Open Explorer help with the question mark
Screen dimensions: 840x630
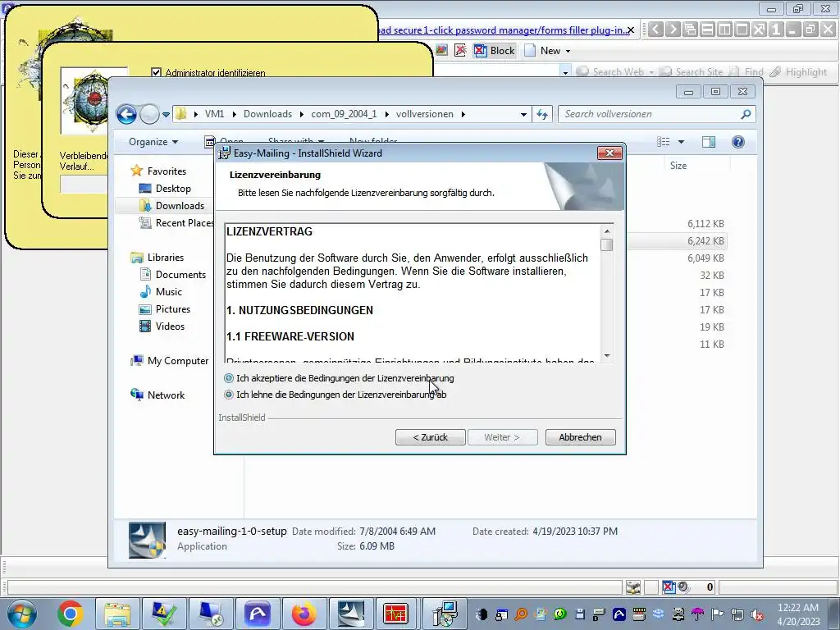[x=737, y=142]
